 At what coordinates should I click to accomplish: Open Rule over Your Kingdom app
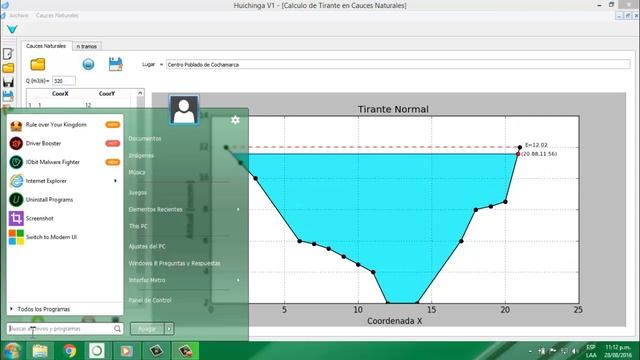(x=64, y=124)
